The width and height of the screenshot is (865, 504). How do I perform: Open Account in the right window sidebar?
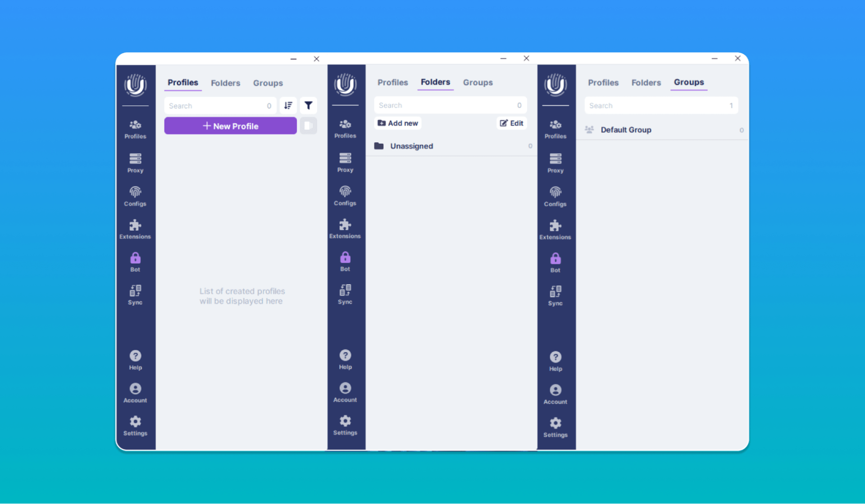(x=555, y=395)
